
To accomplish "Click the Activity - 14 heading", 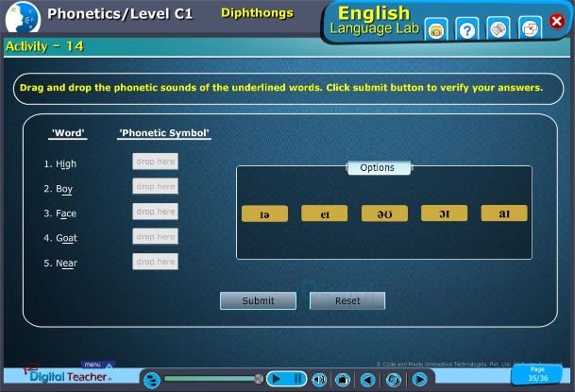I will (44, 46).
